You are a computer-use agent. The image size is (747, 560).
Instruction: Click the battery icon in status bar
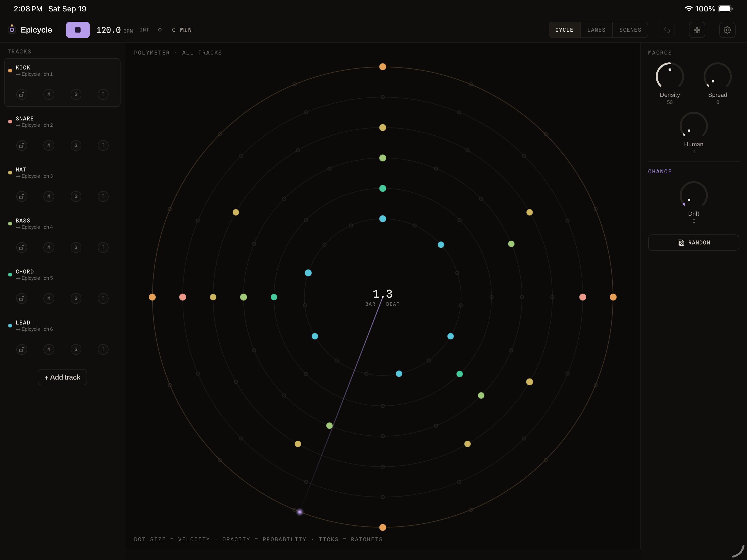pos(725,9)
